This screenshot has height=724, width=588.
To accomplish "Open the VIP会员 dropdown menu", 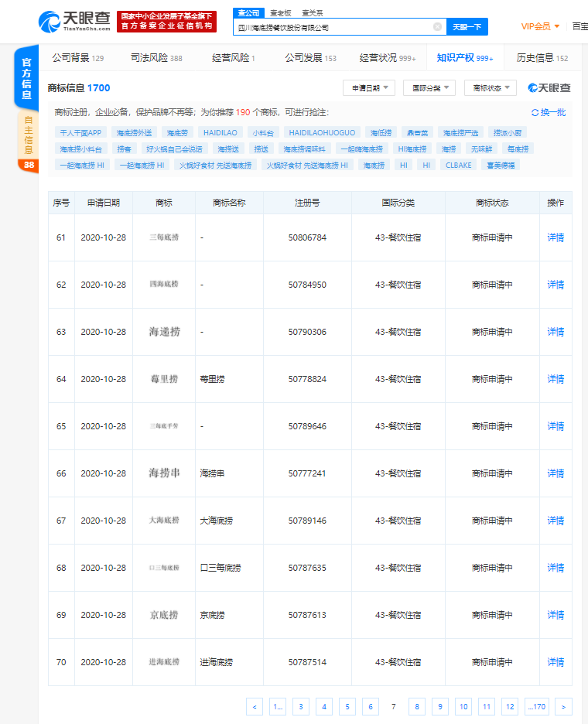I will click(x=540, y=26).
